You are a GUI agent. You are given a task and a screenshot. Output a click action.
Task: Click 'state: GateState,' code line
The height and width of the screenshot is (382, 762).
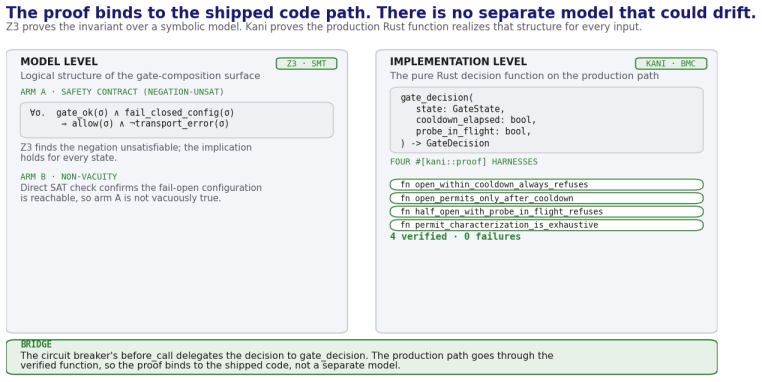460,109
